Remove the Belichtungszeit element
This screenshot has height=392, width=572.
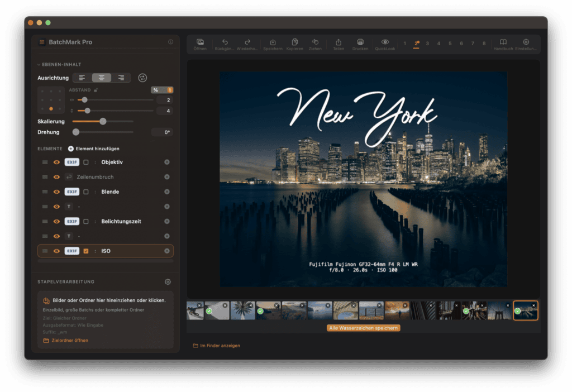[x=166, y=221]
